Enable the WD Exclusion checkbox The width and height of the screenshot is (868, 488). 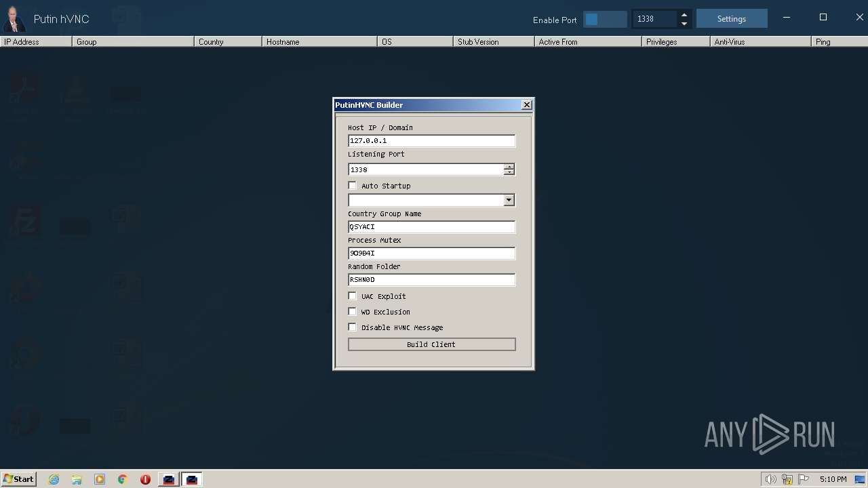pos(352,312)
